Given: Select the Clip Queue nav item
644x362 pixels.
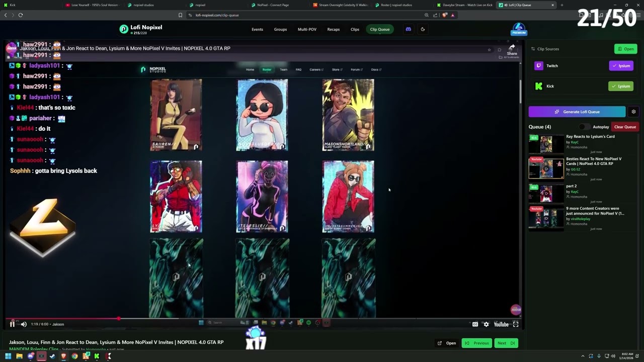Looking at the screenshot, I should pos(380,29).
